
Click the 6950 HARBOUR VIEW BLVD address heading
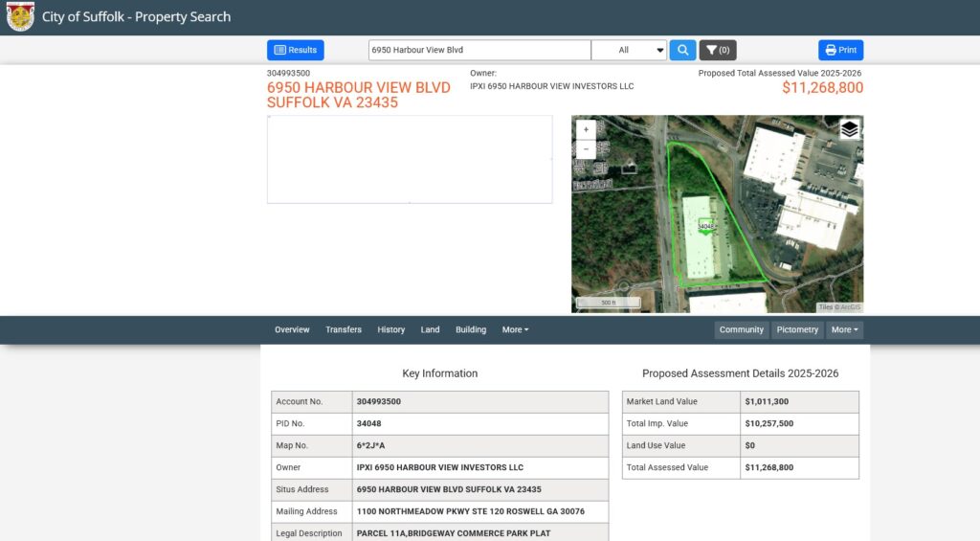tap(359, 95)
